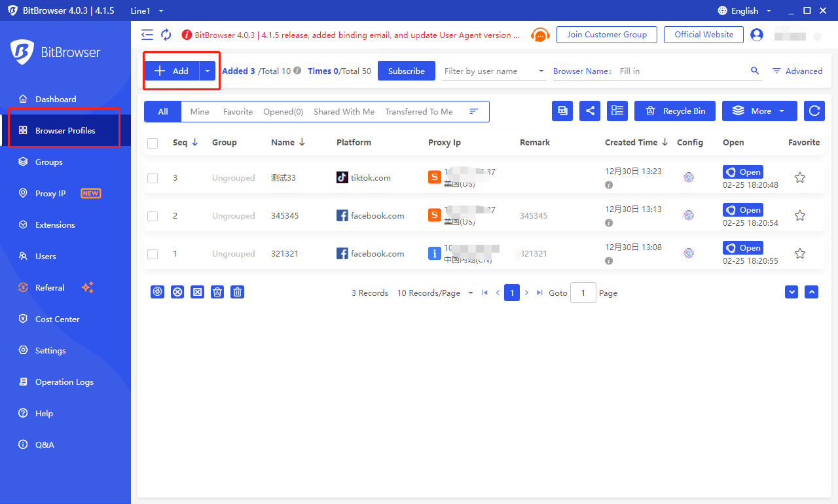Click the scroll up chevron button
This screenshot has width=838, height=504.
tap(812, 293)
